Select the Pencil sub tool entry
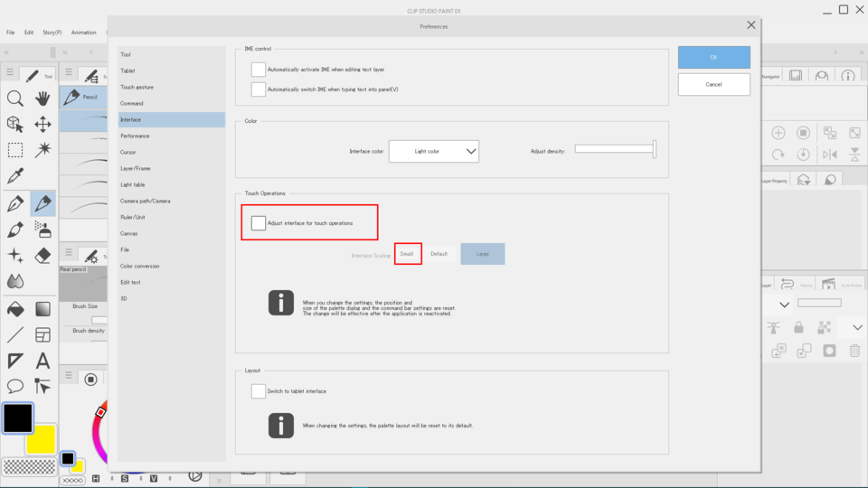Viewport: 868px width, 488px height. tap(83, 98)
